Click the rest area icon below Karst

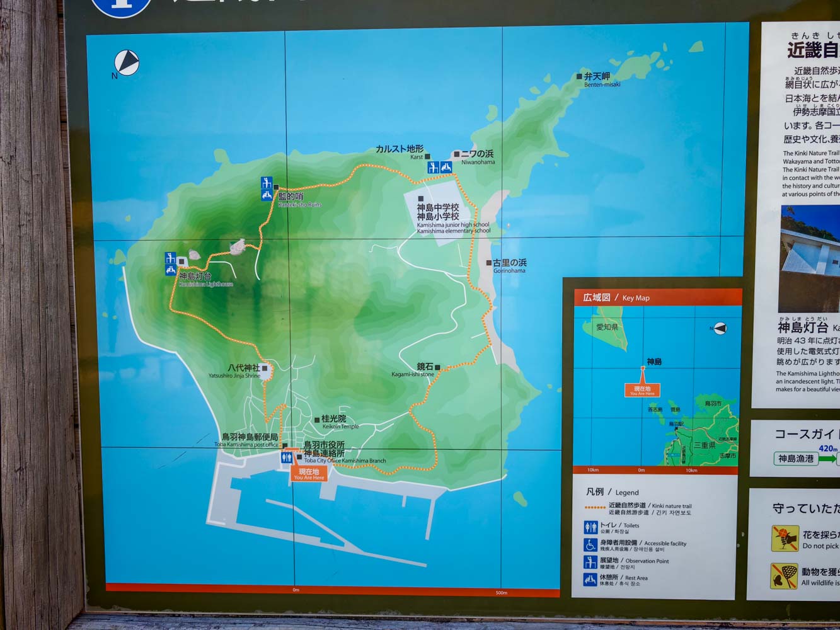coord(446,168)
